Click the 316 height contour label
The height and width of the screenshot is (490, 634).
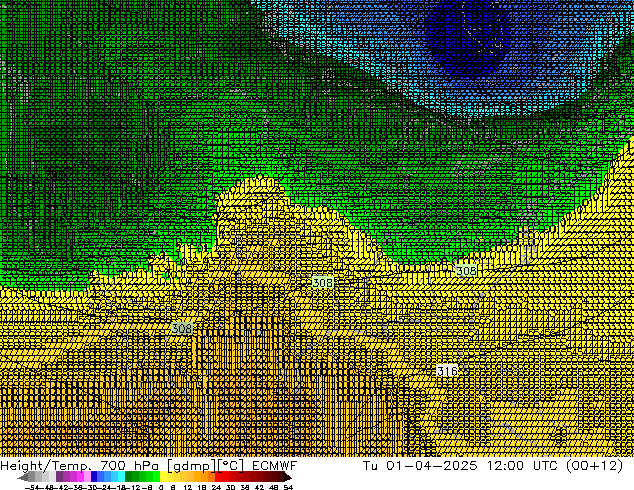(x=447, y=371)
